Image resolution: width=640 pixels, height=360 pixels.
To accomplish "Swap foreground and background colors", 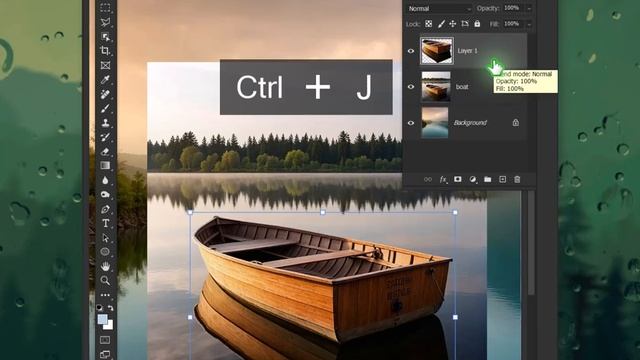I will pyautogui.click(x=110, y=307).
